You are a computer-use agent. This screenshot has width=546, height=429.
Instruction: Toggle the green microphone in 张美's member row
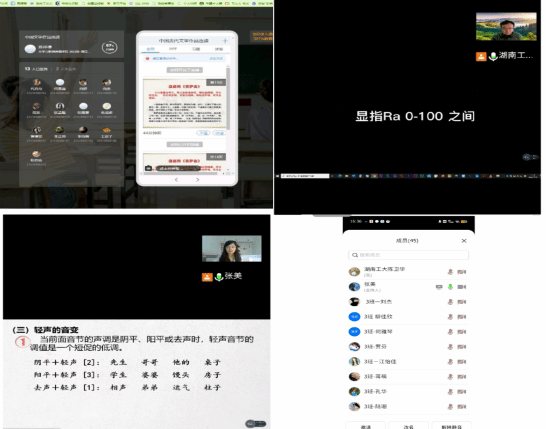[x=450, y=287]
